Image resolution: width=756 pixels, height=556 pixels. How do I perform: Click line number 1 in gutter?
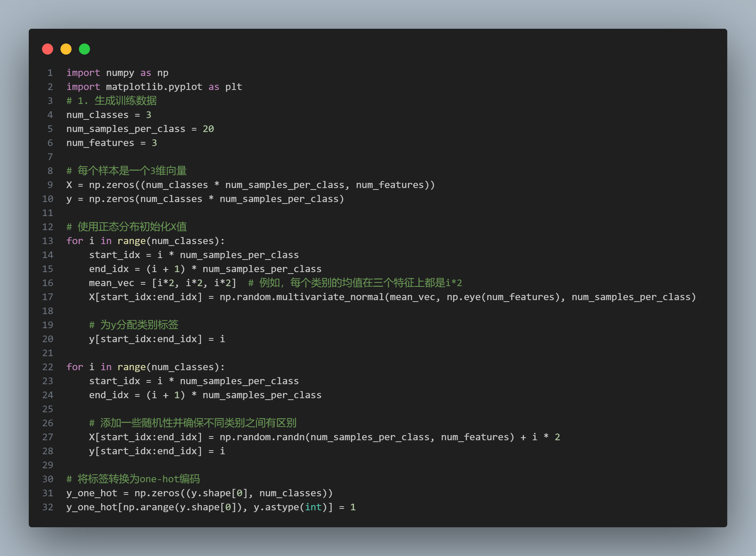click(x=50, y=73)
